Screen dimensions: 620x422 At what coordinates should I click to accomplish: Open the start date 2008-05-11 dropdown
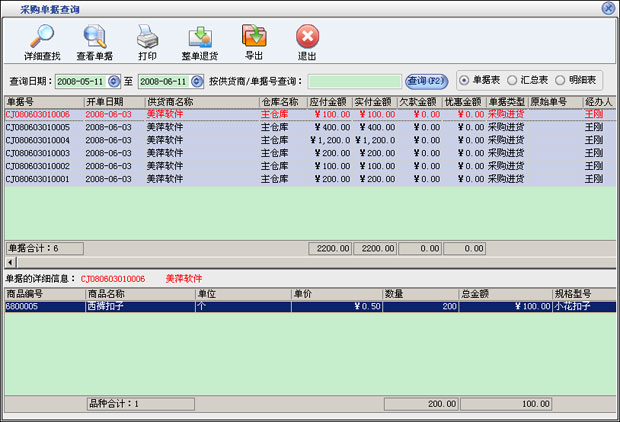point(113,81)
